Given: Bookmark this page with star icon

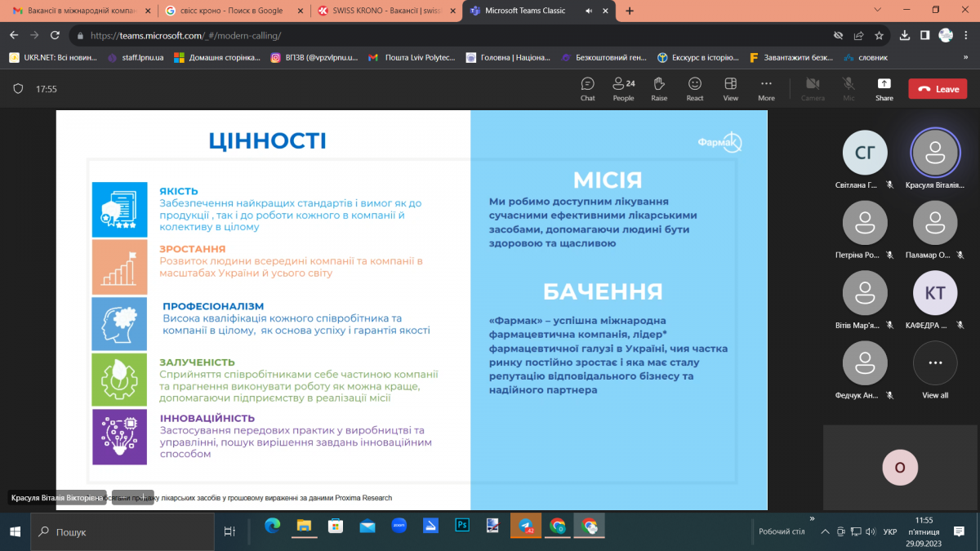Looking at the screenshot, I should coord(880,36).
